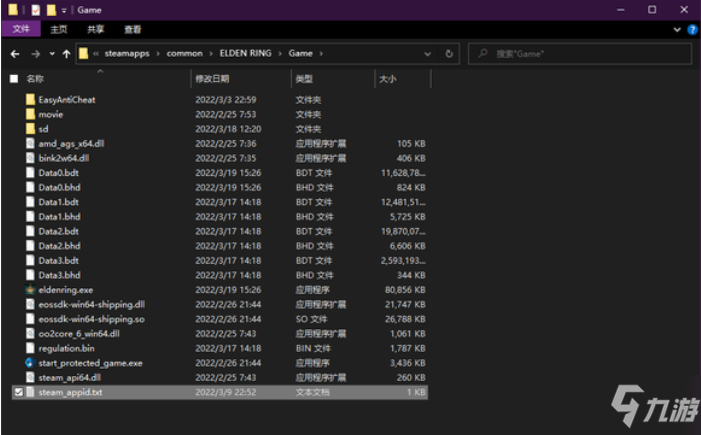Select the bink2w64.dll file icon
Image resolution: width=701 pixels, height=435 pixels.
point(30,158)
